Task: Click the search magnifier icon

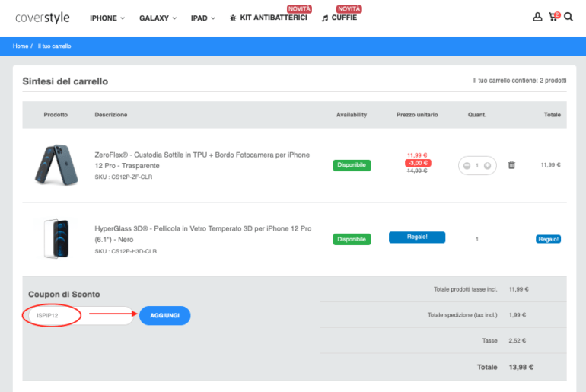Action: 568,17
